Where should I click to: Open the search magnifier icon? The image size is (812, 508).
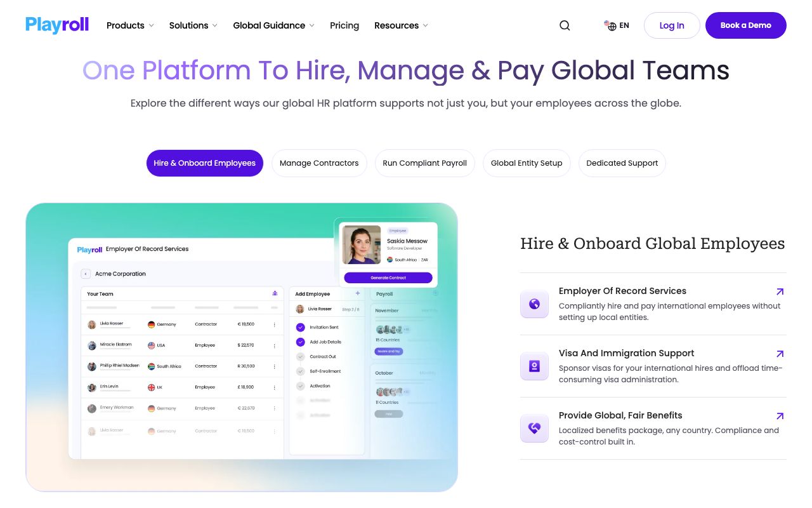pyautogui.click(x=565, y=25)
